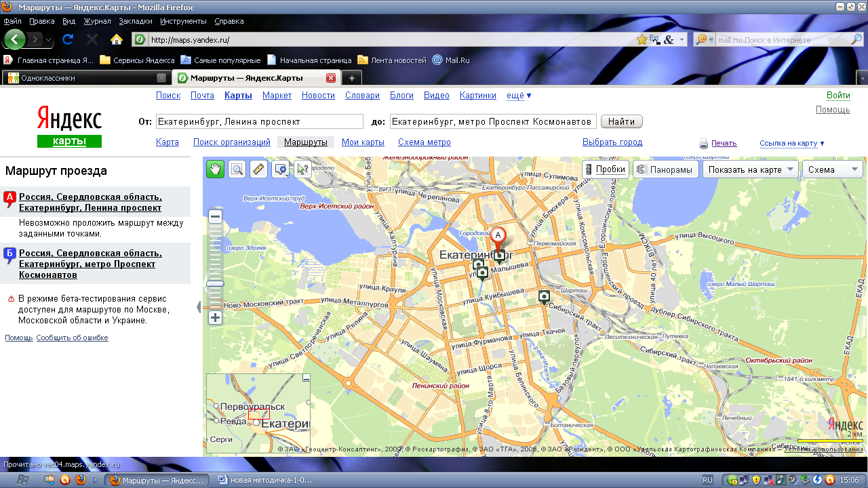Open the Закладки menu
The width and height of the screenshot is (868, 488).
(136, 21)
